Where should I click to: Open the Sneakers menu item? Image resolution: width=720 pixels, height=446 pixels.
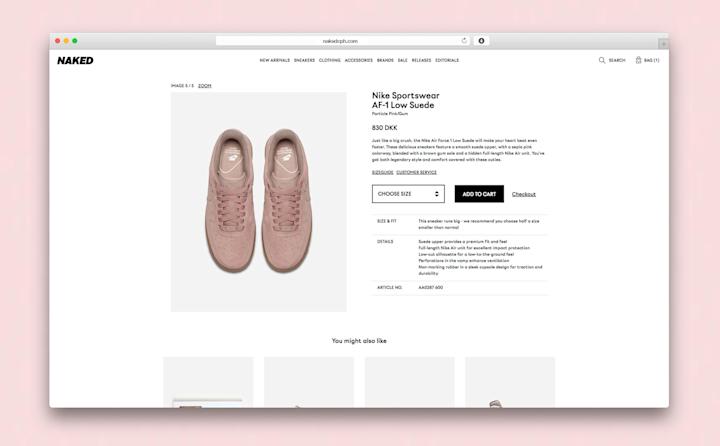coord(304,60)
